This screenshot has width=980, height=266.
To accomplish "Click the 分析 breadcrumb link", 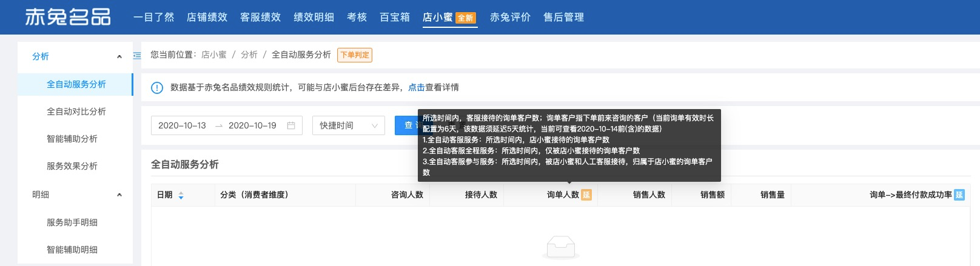I will point(249,55).
